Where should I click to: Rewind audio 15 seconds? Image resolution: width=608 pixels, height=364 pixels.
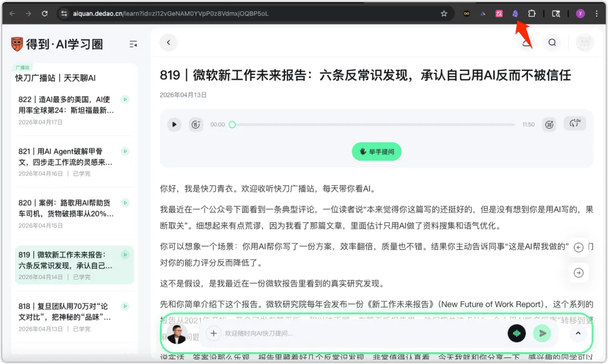point(196,124)
